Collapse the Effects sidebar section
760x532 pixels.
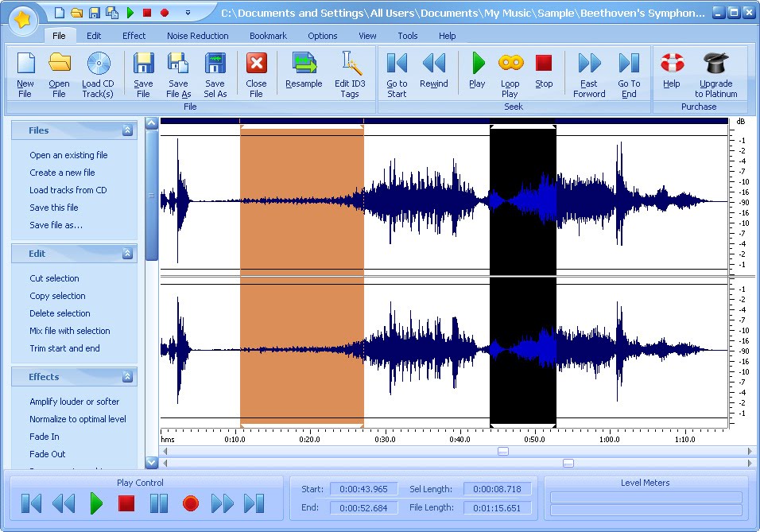click(127, 377)
